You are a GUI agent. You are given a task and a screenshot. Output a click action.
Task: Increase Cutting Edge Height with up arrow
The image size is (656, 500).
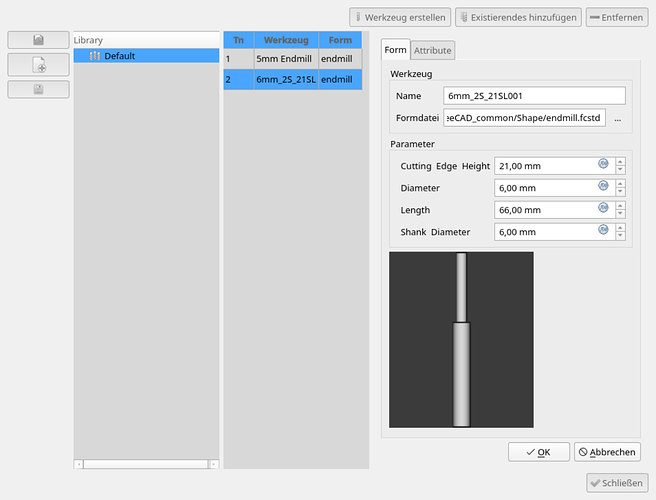[x=620, y=161]
